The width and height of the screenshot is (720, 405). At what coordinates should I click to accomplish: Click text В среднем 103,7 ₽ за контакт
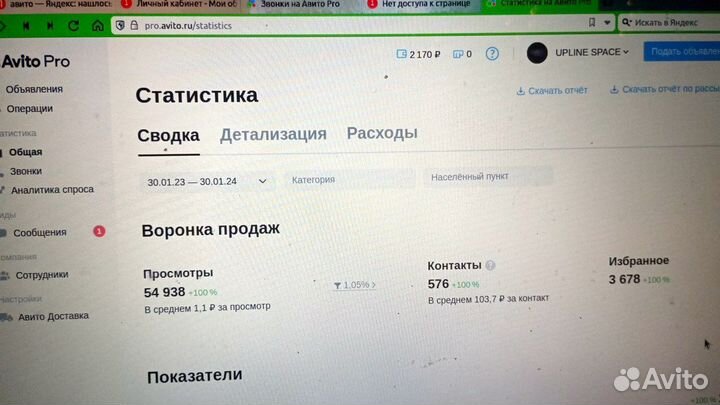point(488,299)
